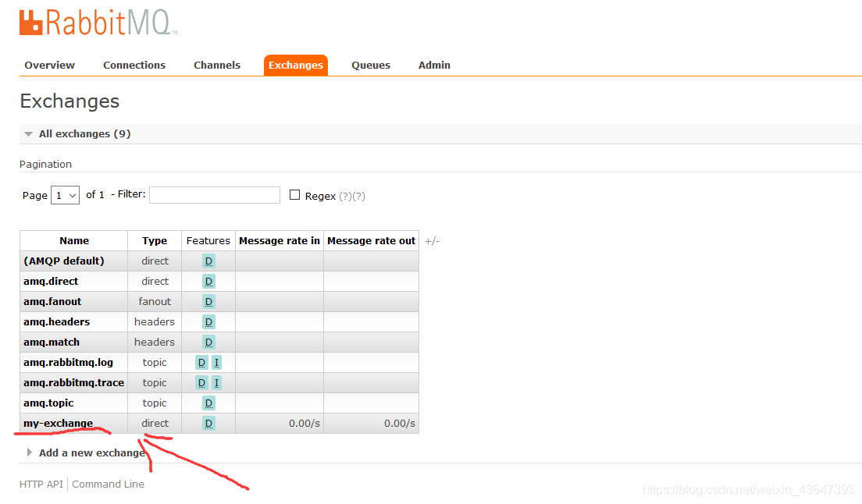Viewport: 862px width, 504px height.
Task: Go to the Channels tab
Action: pos(216,65)
